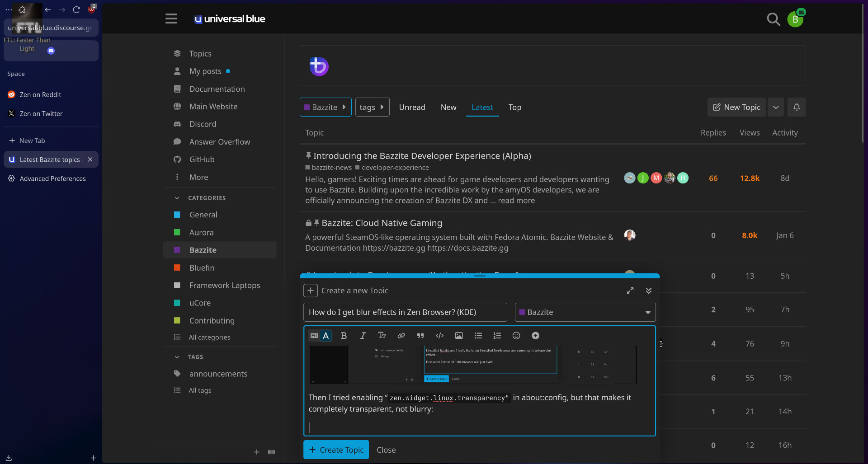The width and height of the screenshot is (868, 464).
Task: Open the hamburger sidebar menu
Action: [x=171, y=19]
